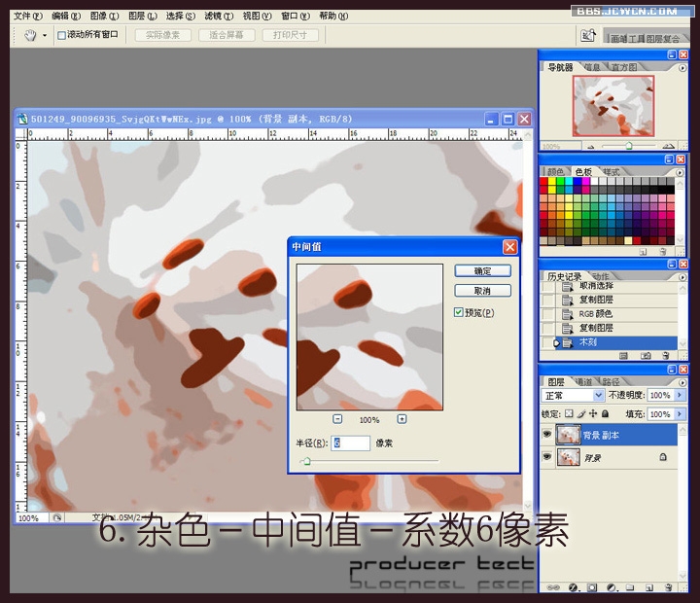Viewport: 700px width, 603px height.
Task: Zoom out the Median dialog preview
Action: (337, 419)
